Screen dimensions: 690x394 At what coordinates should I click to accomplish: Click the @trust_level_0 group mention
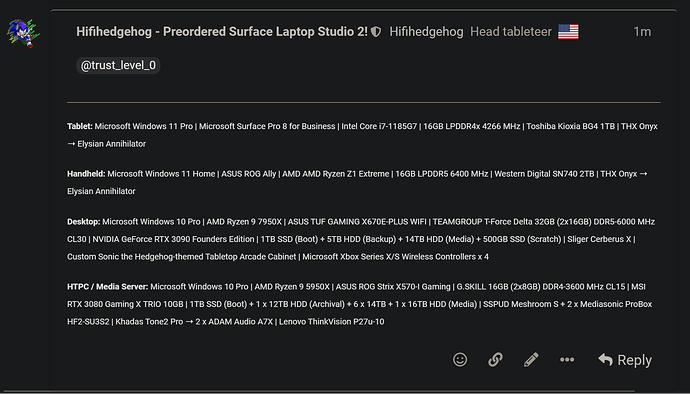(x=118, y=66)
